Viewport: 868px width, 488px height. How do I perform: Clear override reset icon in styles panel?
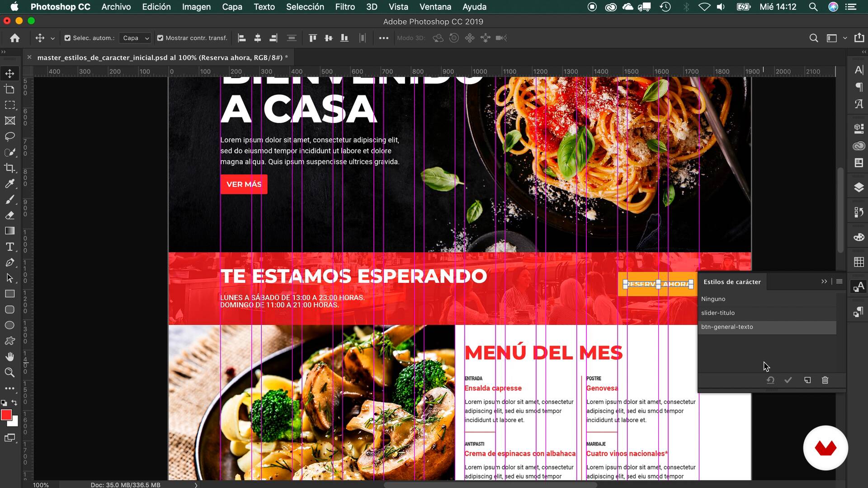tap(771, 380)
